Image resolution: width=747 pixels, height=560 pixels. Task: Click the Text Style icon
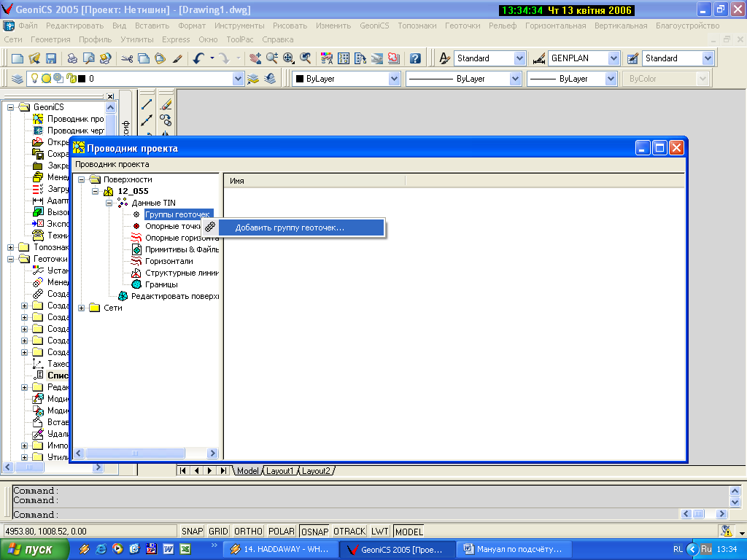[444, 58]
